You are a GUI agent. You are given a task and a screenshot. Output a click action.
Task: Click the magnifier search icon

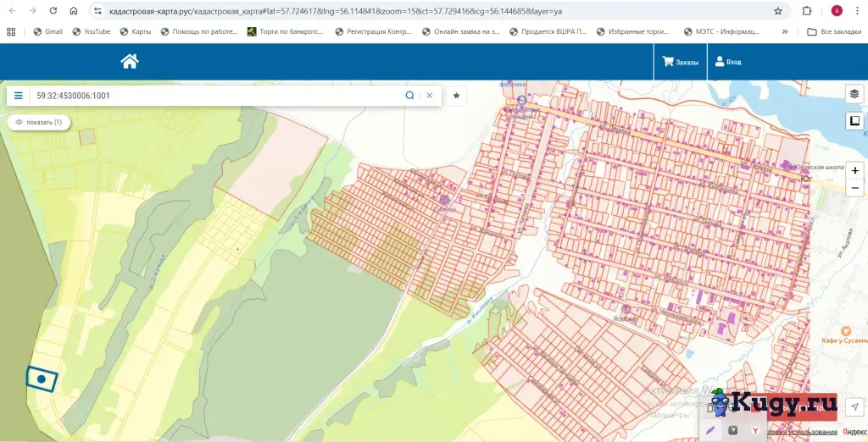point(409,96)
